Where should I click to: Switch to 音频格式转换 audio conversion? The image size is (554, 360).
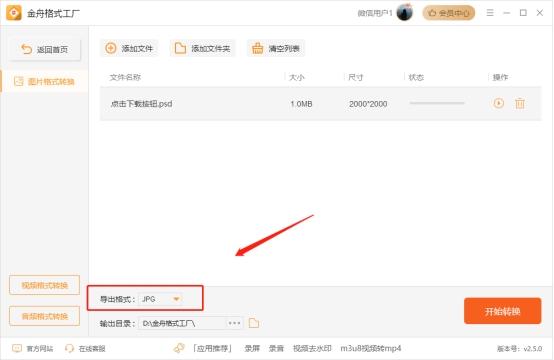[45, 316]
